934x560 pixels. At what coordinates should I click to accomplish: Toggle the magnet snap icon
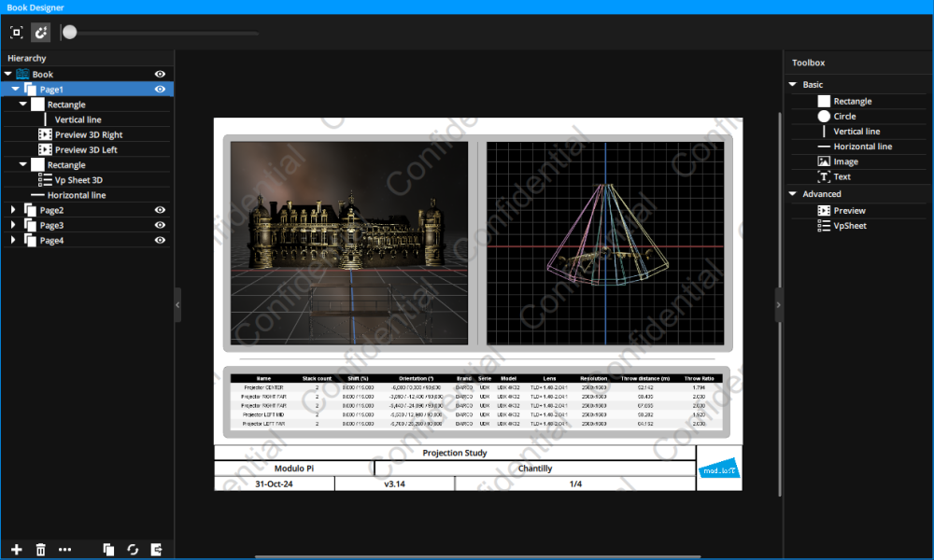40,32
